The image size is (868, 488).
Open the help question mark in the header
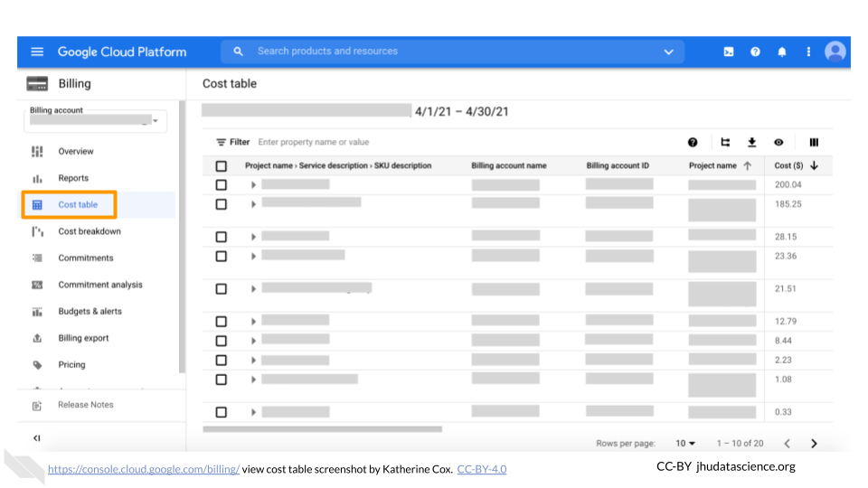755,52
